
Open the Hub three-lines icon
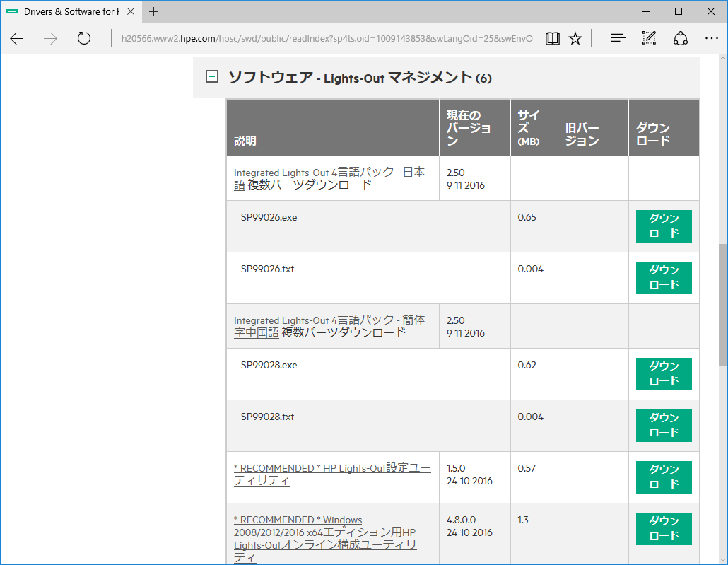click(x=618, y=39)
